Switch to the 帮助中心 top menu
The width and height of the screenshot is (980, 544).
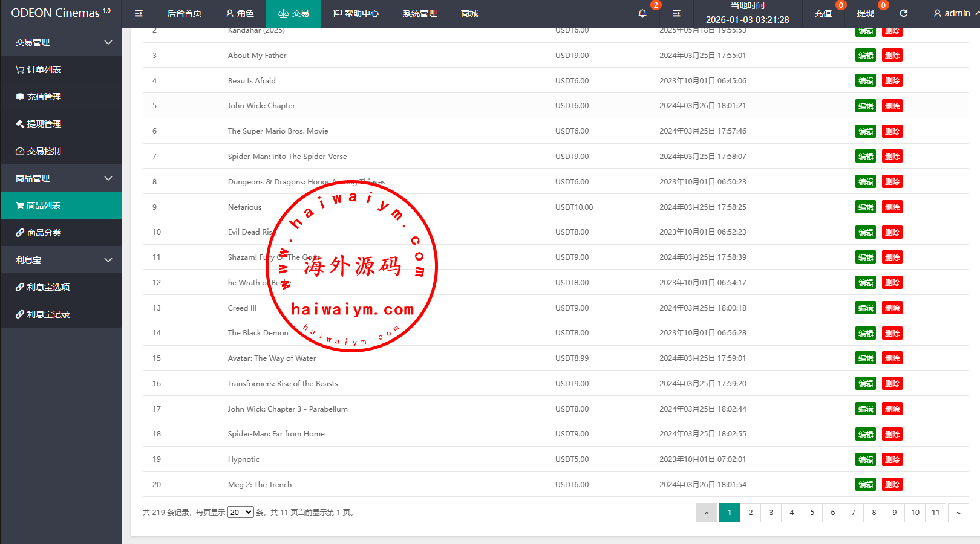pyautogui.click(x=356, y=13)
